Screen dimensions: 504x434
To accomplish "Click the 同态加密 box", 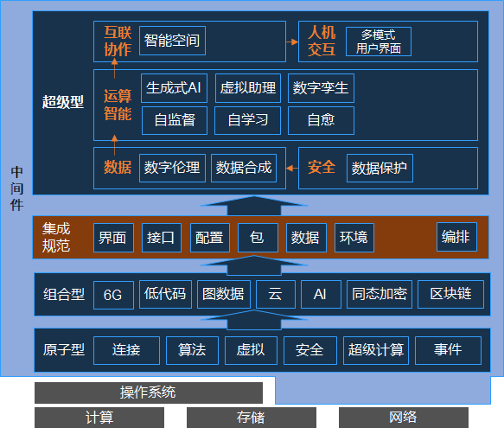I will 380,294.
